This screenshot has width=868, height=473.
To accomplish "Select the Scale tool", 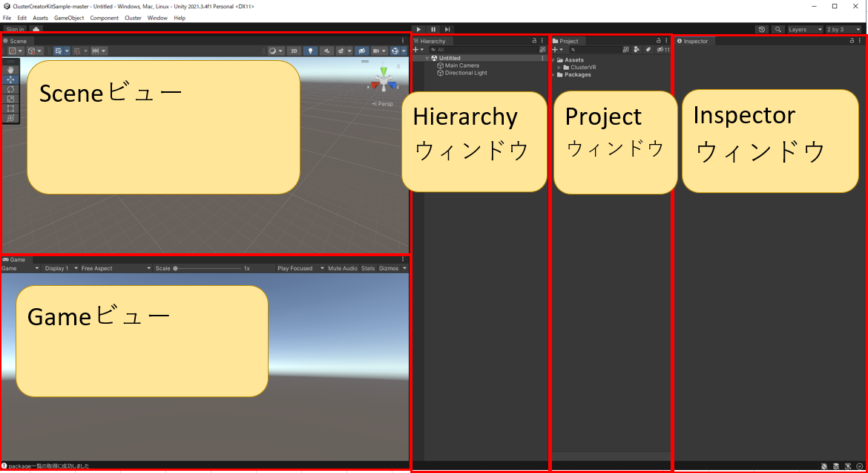I will tap(10, 99).
